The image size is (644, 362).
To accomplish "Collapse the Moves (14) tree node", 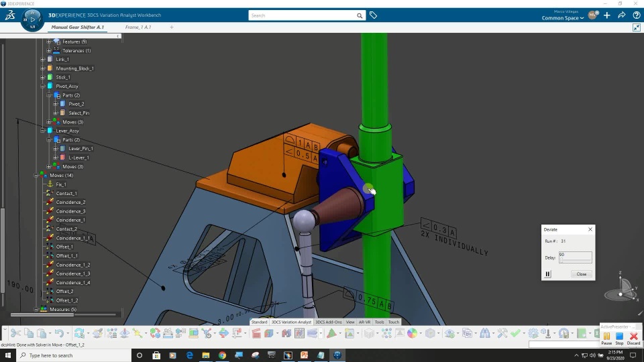I will pos(36,176).
